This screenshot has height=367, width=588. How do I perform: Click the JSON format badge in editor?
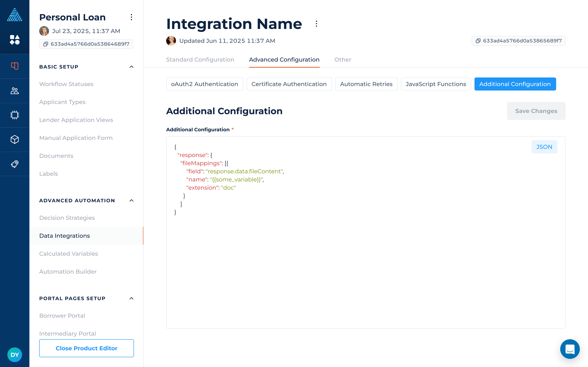(x=544, y=147)
